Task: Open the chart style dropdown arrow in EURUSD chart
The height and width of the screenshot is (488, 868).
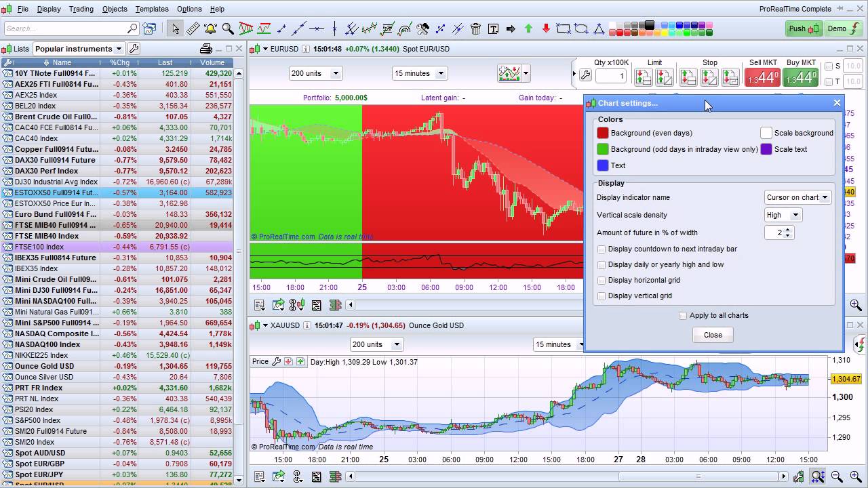Action: pyautogui.click(x=526, y=73)
